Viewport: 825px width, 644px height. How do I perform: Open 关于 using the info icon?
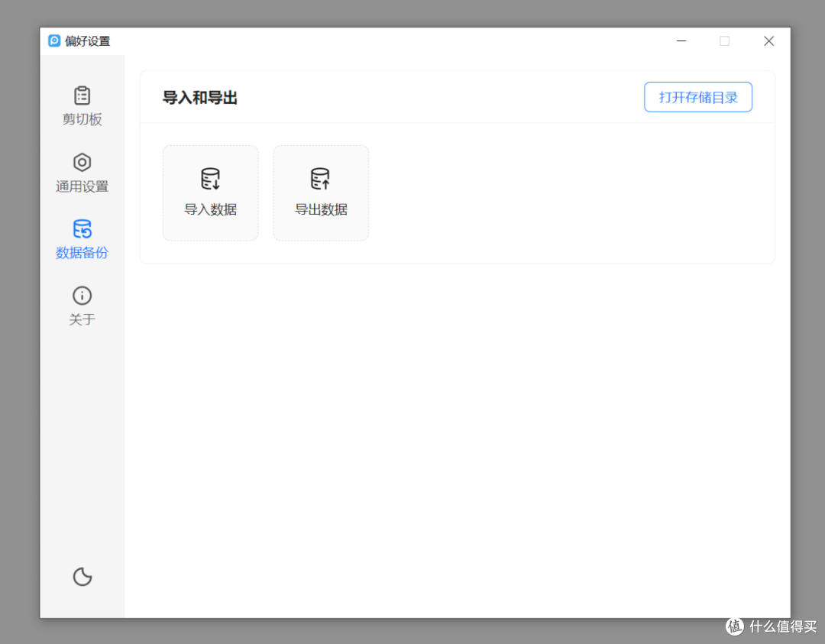[x=82, y=295]
